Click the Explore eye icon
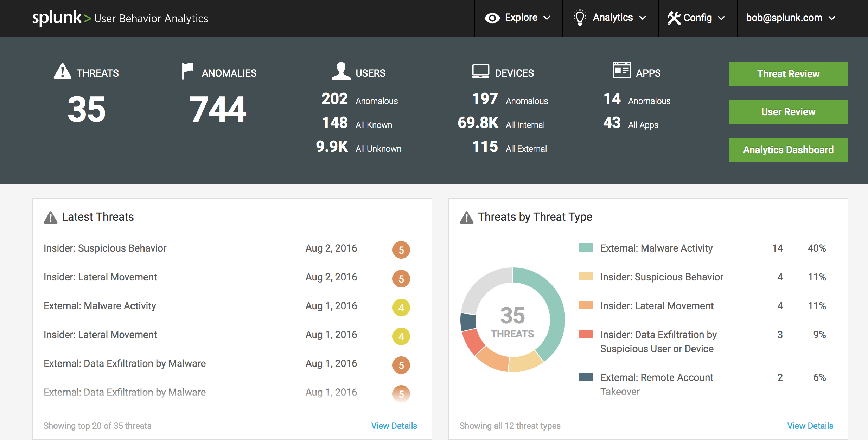Image resolution: width=868 pixels, height=440 pixels. 492,18
